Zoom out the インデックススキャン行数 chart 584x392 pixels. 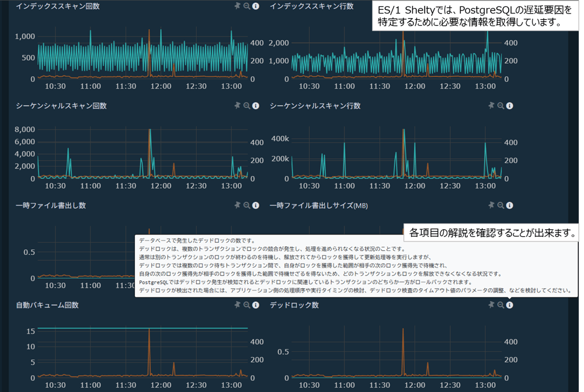[500, 5]
